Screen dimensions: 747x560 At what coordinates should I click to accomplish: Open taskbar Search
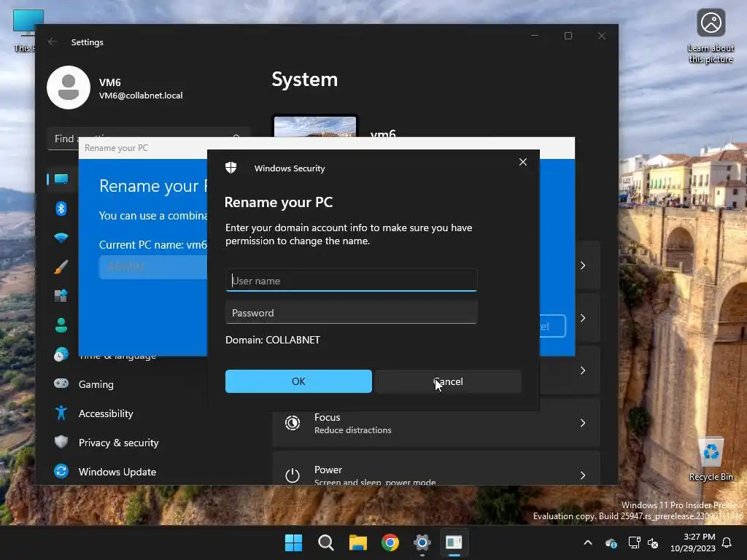coord(326,542)
